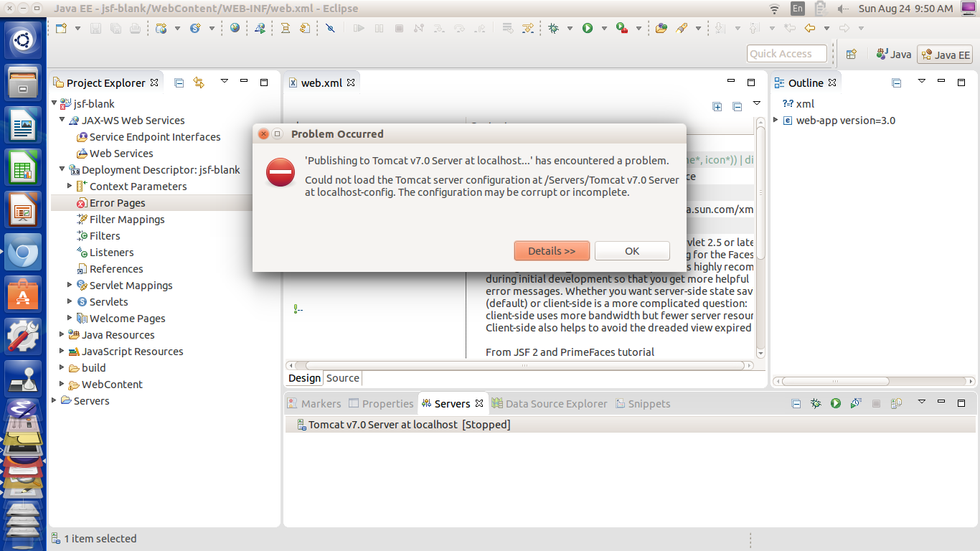Expand the Servers project node
This screenshot has width=980, height=551.
[55, 400]
